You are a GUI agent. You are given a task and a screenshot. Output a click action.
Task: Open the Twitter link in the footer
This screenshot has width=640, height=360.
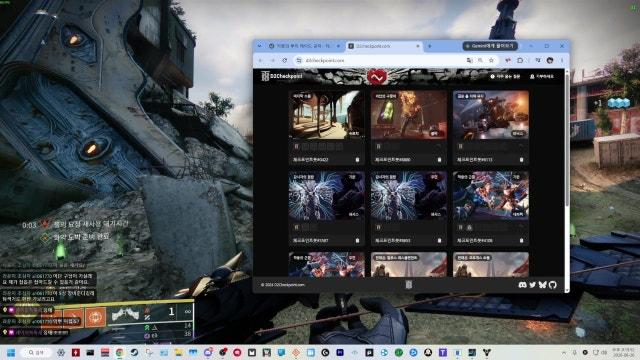(532, 285)
